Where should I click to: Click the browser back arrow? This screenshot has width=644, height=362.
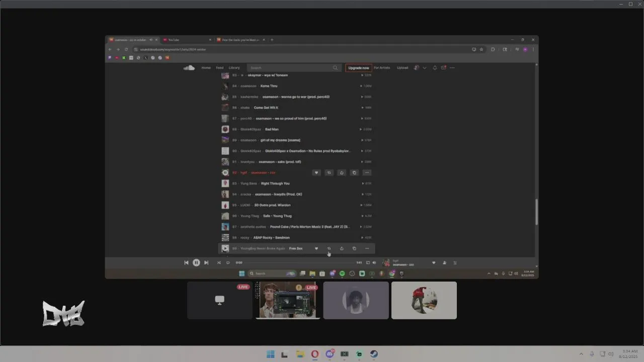pos(110,49)
